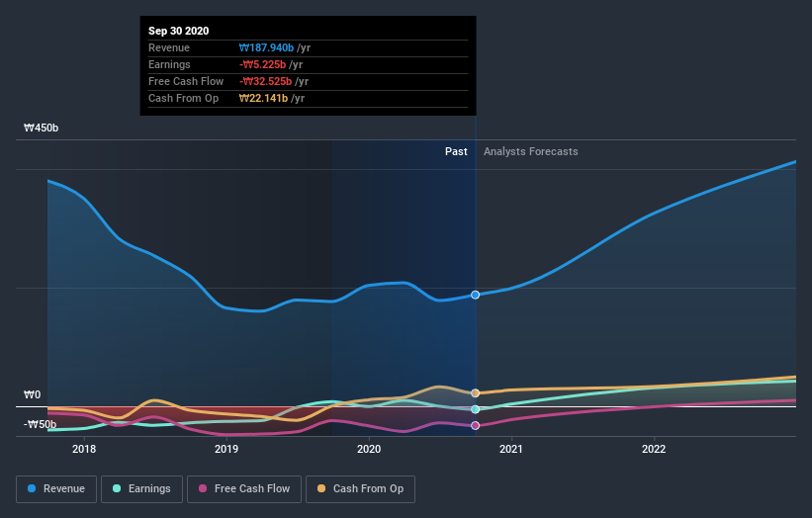
Task: Click the 2020 x-axis label
Action: (369, 449)
